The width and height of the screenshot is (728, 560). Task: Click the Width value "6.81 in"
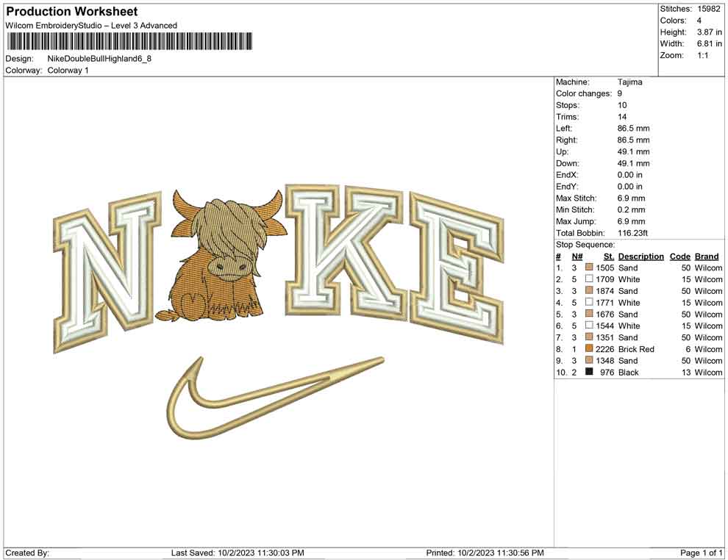coord(709,43)
